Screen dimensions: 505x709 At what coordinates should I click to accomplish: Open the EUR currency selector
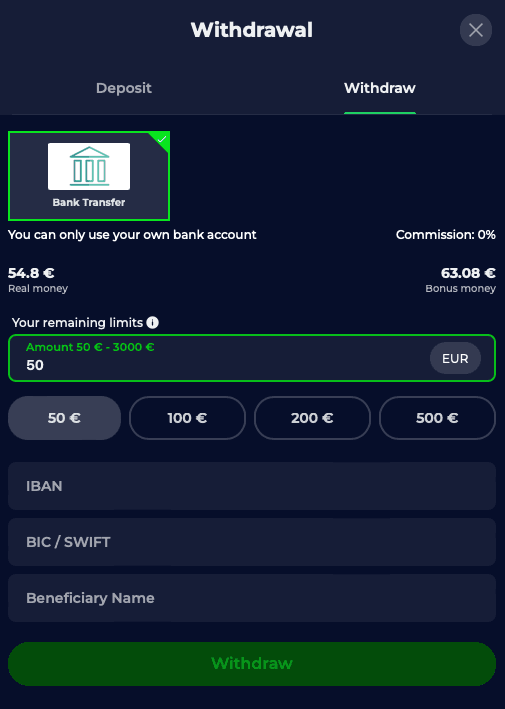coord(455,358)
